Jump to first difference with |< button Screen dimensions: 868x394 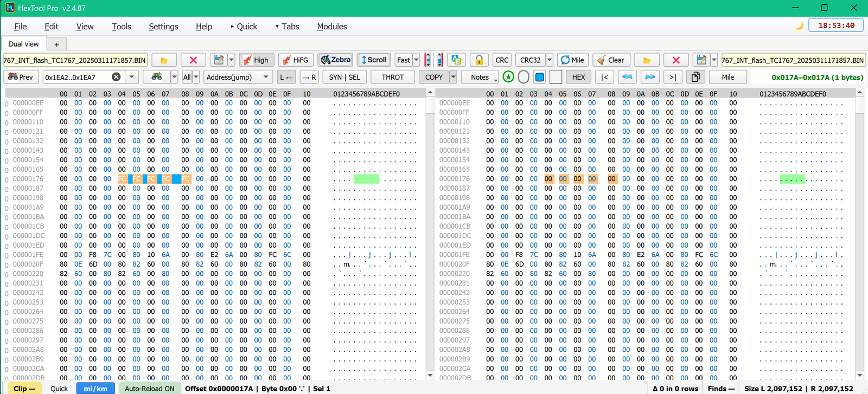click(x=604, y=77)
